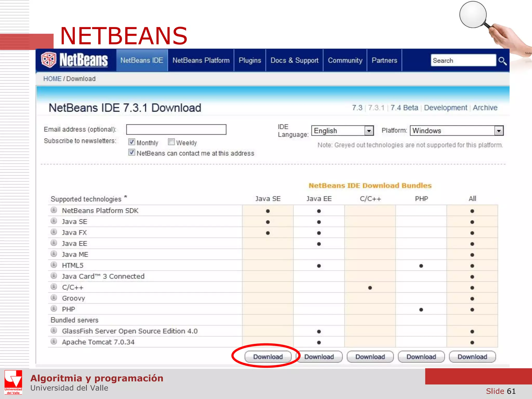Click the PHP column header

pyautogui.click(x=421, y=199)
